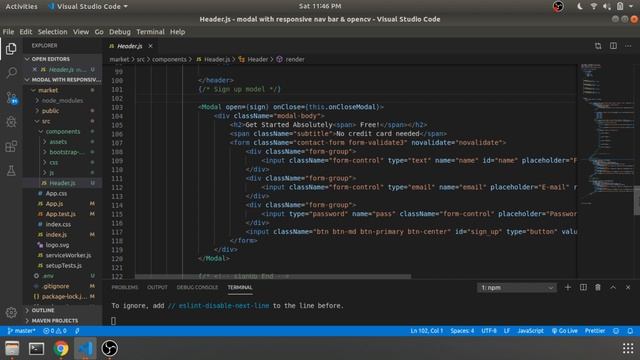Click the Spaces: 4 indentation setting
Screen dimensions: 640x360
click(462, 331)
